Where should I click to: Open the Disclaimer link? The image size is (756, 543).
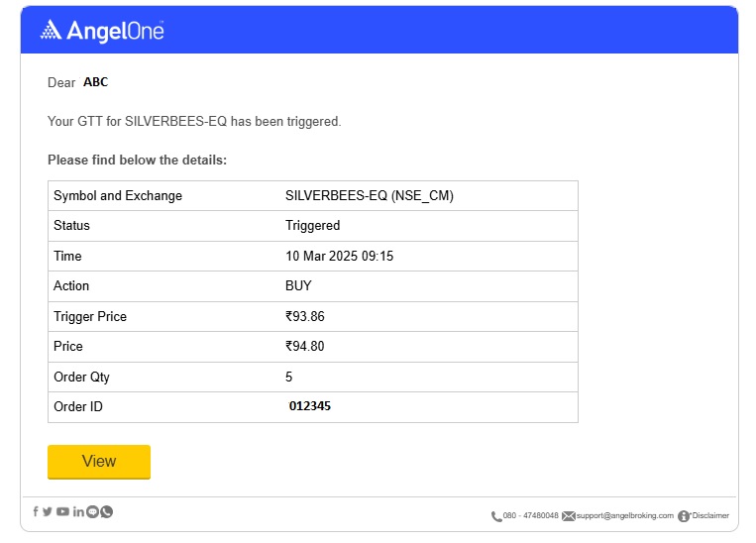click(x=710, y=516)
